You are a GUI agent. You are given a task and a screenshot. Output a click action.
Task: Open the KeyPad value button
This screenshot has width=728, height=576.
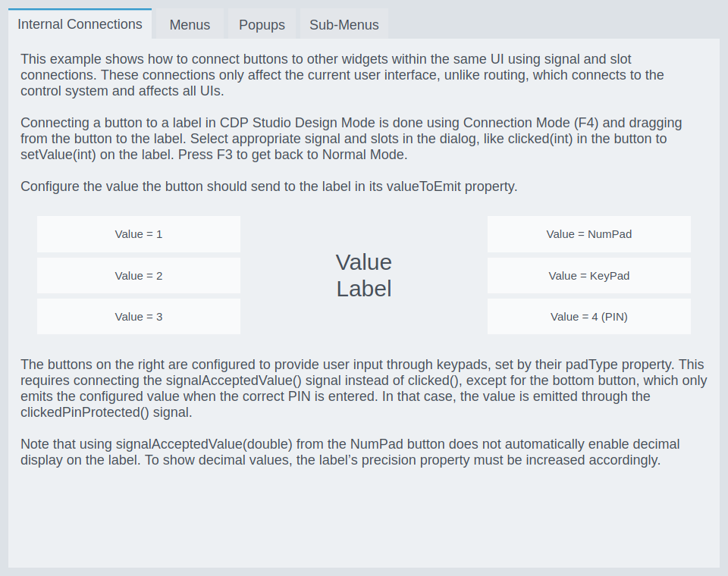point(588,276)
